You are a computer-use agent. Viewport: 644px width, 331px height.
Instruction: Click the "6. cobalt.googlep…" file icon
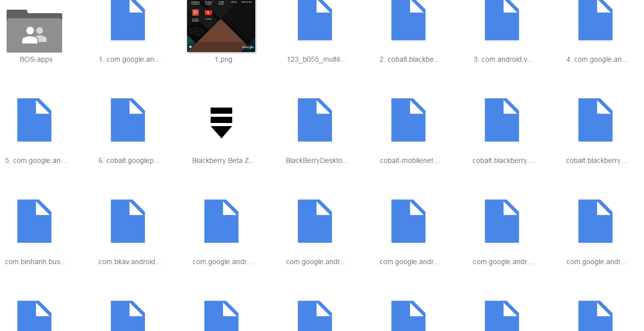pos(128,120)
